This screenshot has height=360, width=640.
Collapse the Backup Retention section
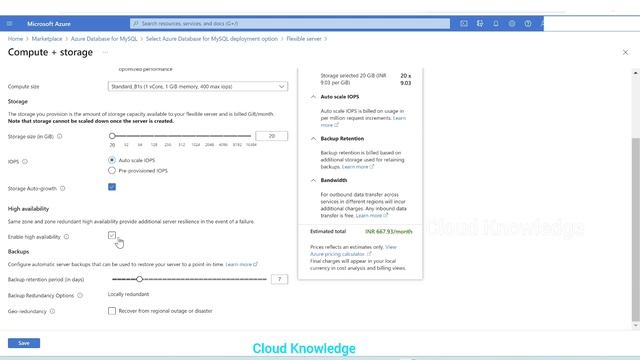click(x=313, y=139)
